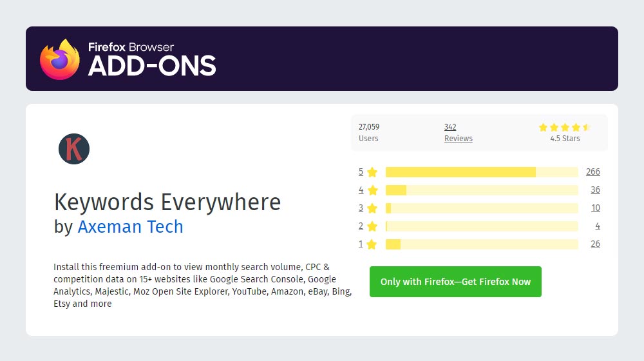Click the Keywords Everywhere heading
Image resolution: width=644 pixels, height=361 pixels.
(167, 202)
